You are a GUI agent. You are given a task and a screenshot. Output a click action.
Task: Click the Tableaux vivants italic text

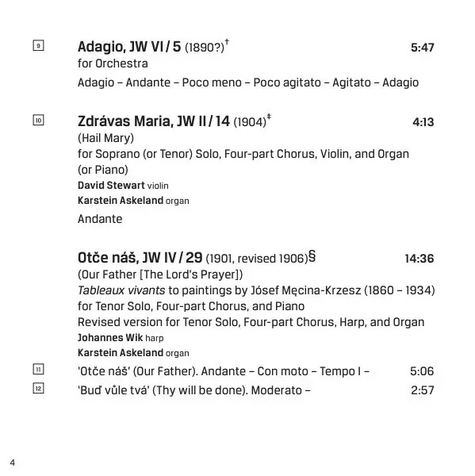coord(121,290)
